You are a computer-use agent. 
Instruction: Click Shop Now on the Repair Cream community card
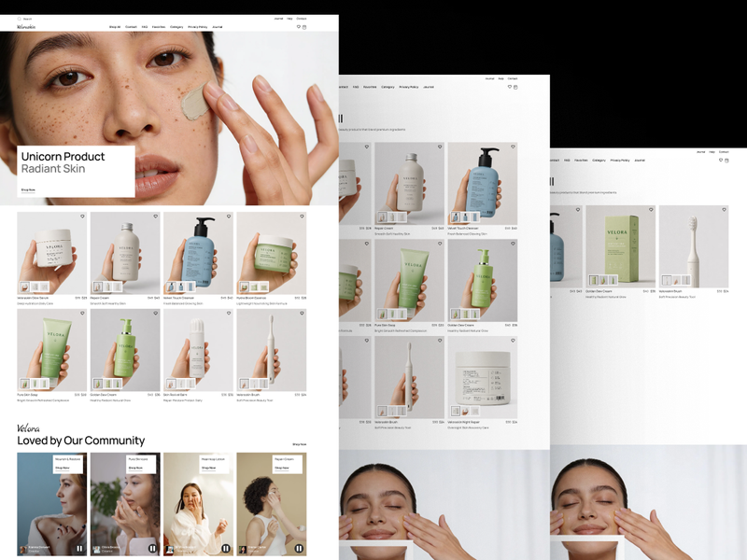coord(282,468)
